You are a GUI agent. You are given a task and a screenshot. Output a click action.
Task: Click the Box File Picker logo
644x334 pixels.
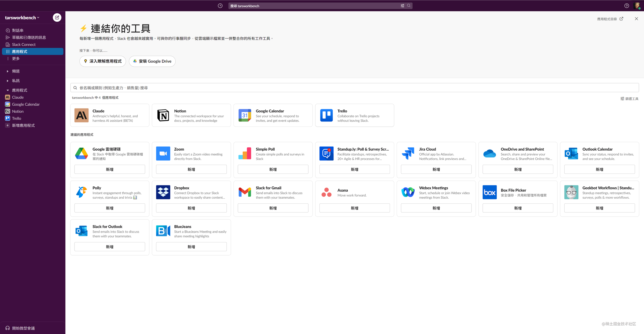coord(490,192)
